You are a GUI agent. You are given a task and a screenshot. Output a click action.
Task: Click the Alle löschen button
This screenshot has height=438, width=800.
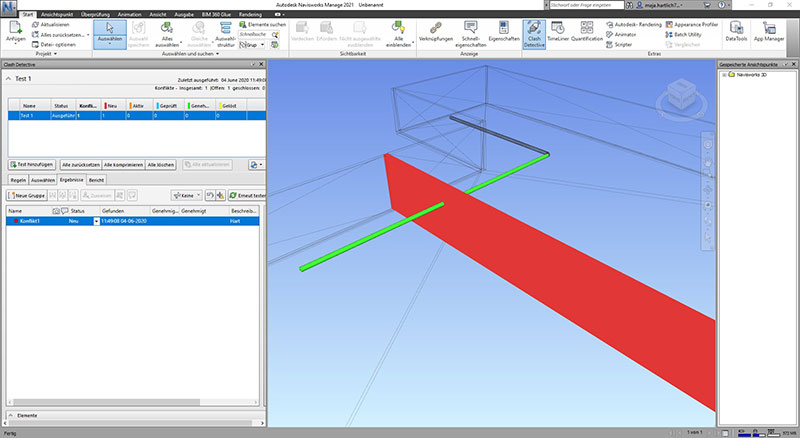[x=161, y=165]
